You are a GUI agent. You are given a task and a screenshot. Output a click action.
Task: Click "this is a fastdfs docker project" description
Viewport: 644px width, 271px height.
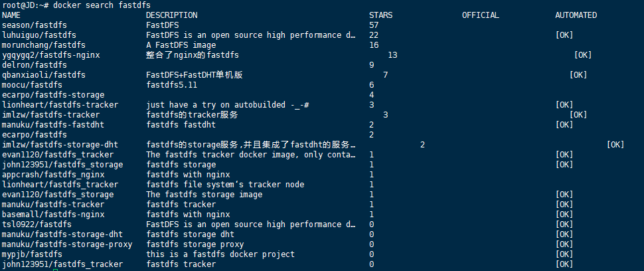click(220, 254)
